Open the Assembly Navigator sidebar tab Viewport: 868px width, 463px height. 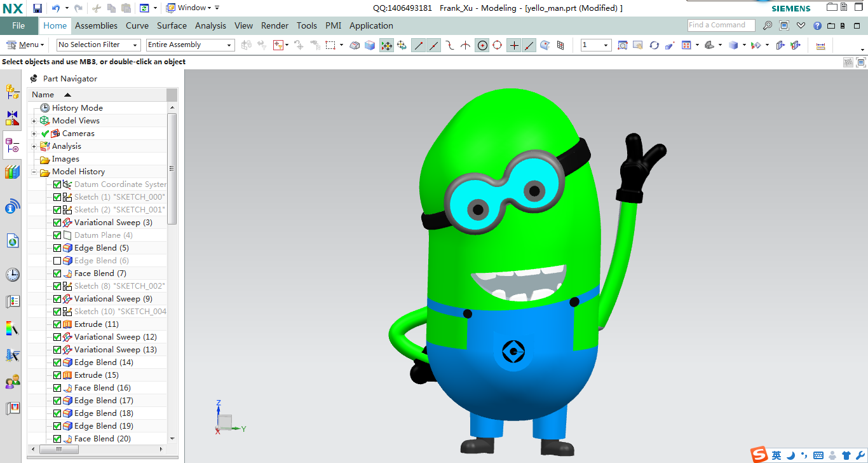(12, 92)
